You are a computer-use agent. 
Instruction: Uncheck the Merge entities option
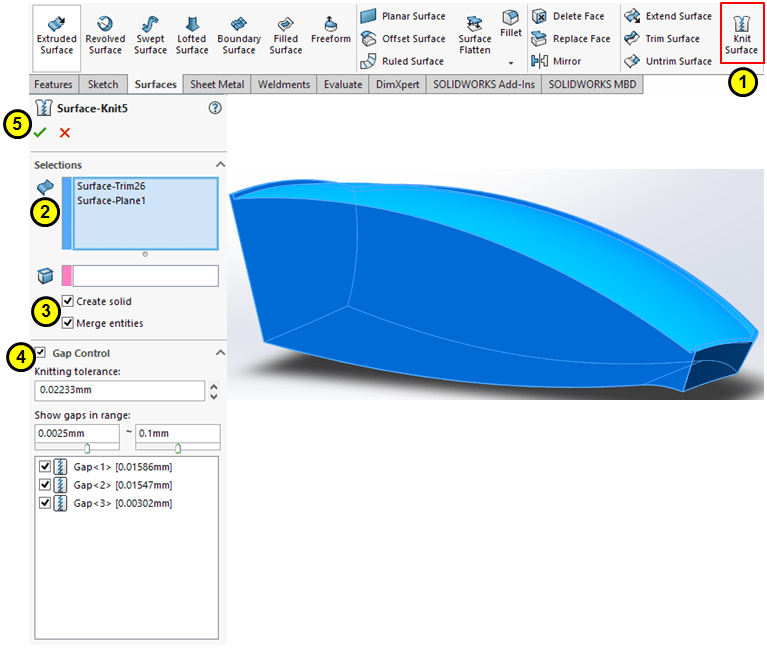[68, 323]
